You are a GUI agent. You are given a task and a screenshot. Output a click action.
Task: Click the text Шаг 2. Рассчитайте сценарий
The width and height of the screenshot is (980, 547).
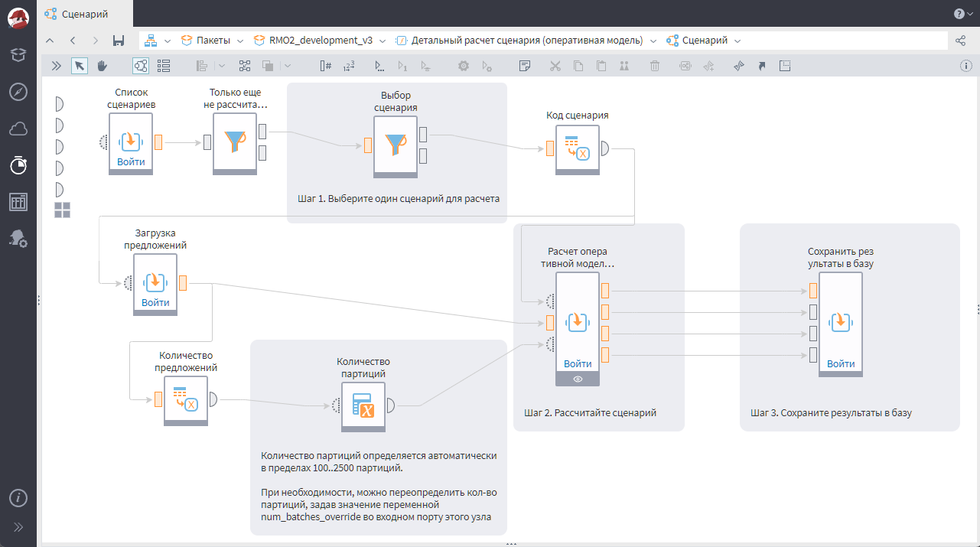[591, 412]
